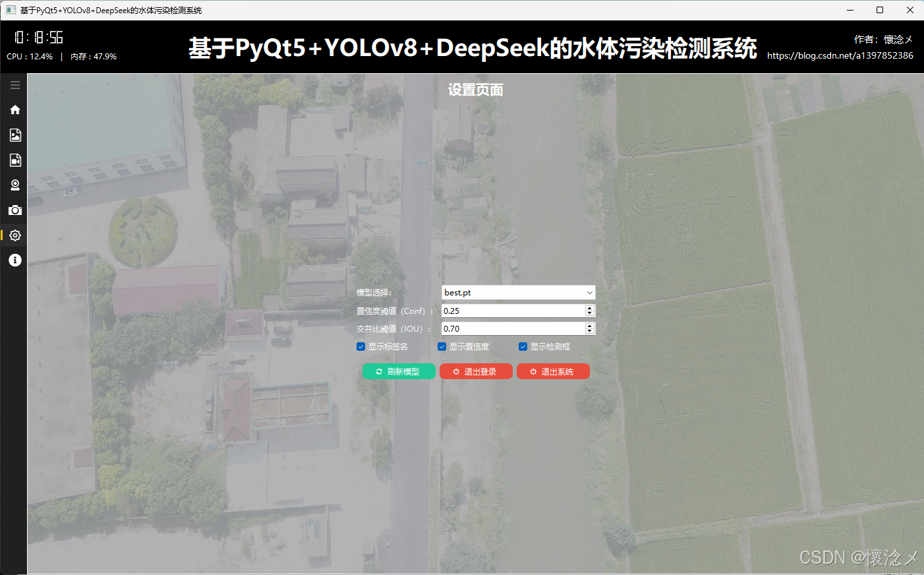Click the 设置页面 page heading

coord(475,90)
